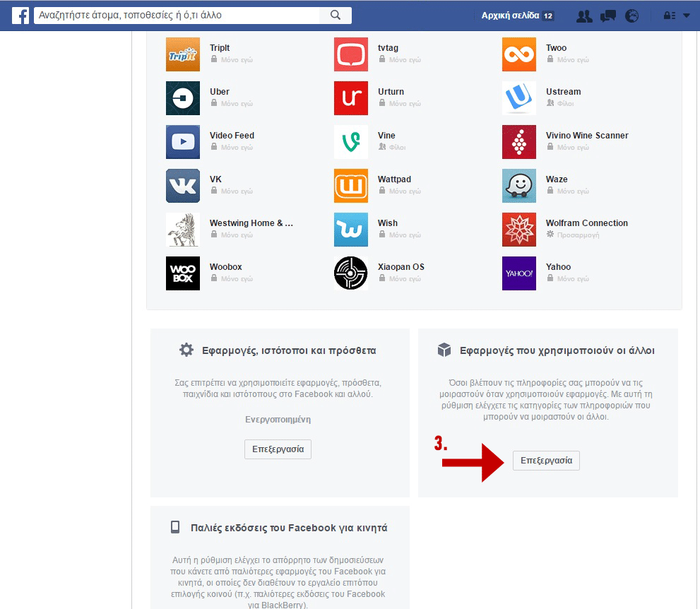Open the Wolfram Connection app icon
The width and height of the screenshot is (700, 609).
[x=518, y=230]
